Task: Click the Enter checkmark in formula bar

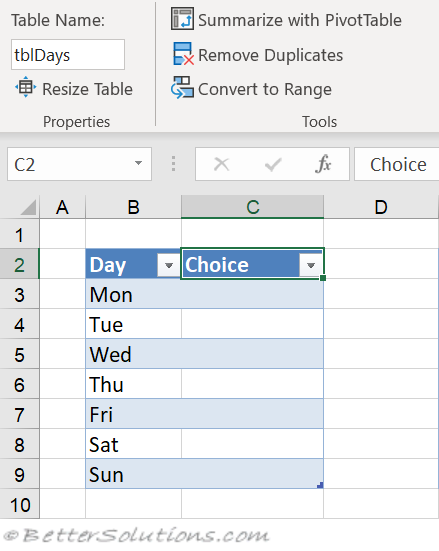Action: point(273,164)
